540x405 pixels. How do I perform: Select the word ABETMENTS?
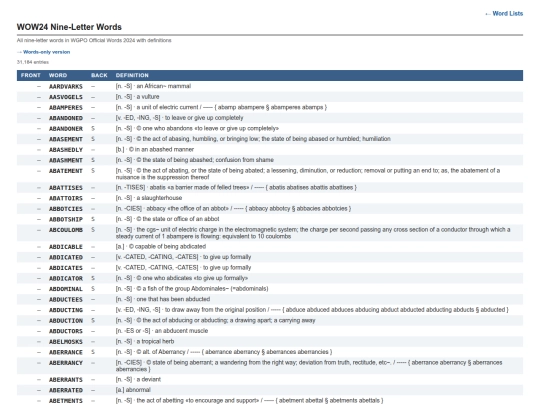(66, 401)
